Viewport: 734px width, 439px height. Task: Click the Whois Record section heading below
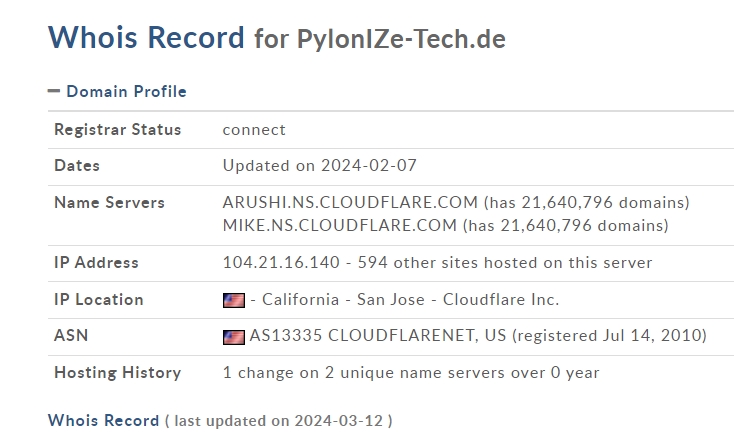[x=103, y=420]
